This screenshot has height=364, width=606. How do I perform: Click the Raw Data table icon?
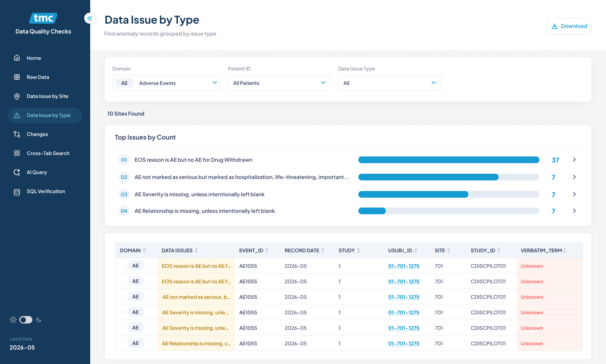pos(17,77)
